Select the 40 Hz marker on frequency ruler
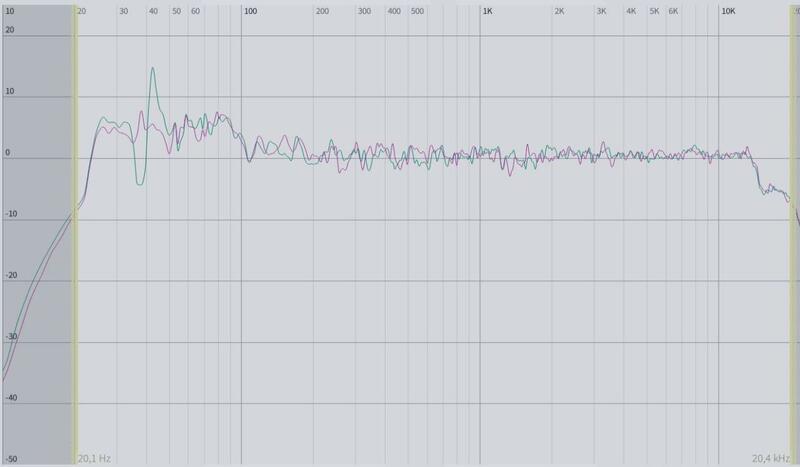Screen dimensions: 800x467 [153, 10]
